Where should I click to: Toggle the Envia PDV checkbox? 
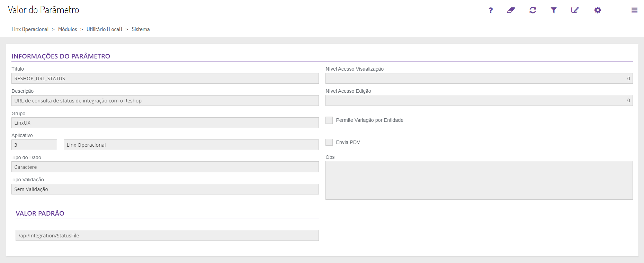tap(329, 142)
